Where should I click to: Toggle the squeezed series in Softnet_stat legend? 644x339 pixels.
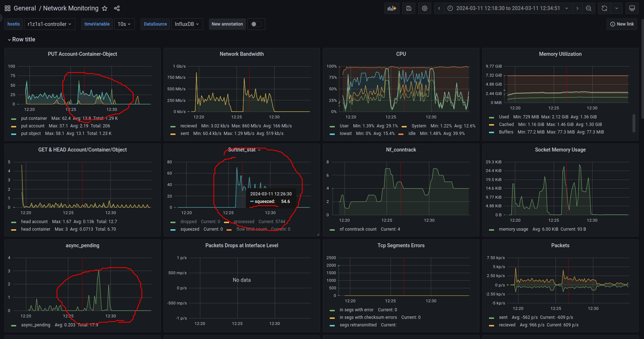click(x=189, y=229)
